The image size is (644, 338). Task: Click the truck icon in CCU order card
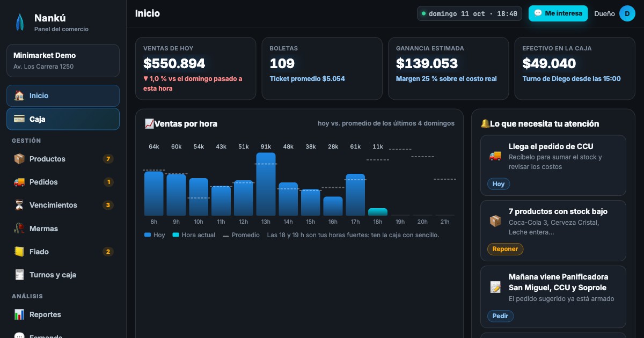tap(495, 156)
